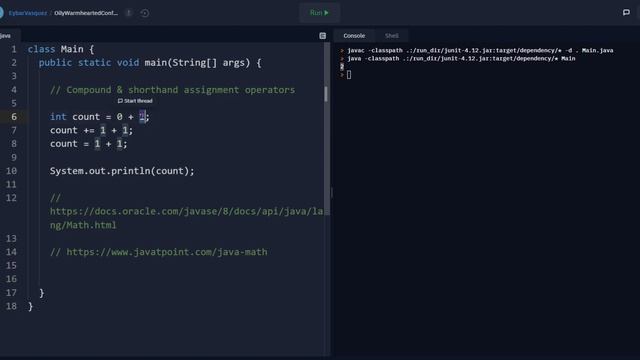Click line number 14 in the gutter
Viewport: 640px width, 360px height.
[x=11, y=252]
